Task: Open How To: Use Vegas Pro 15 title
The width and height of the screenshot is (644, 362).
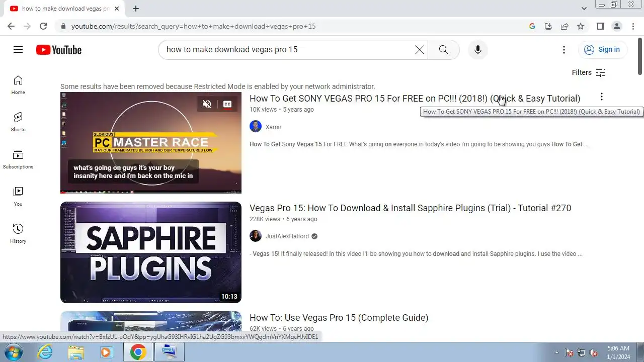Action: click(339, 317)
